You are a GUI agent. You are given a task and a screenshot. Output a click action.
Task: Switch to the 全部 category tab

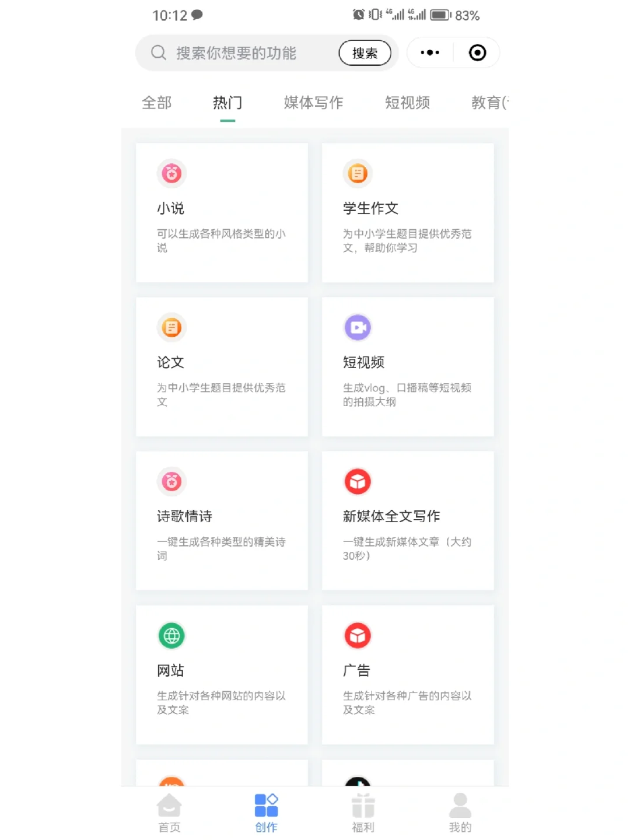coord(156,103)
